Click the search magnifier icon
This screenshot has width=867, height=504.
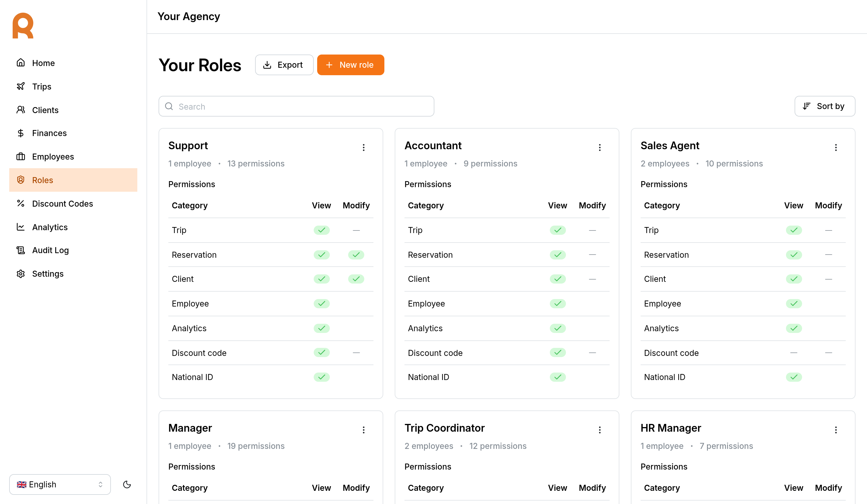point(169,106)
